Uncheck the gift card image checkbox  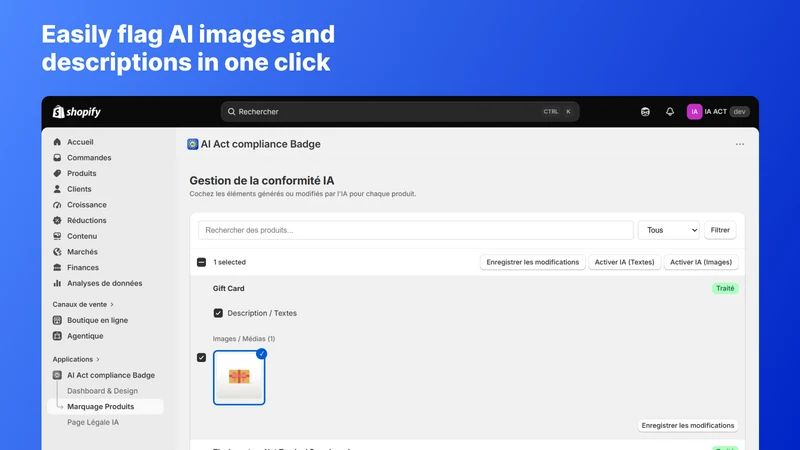[x=202, y=358]
